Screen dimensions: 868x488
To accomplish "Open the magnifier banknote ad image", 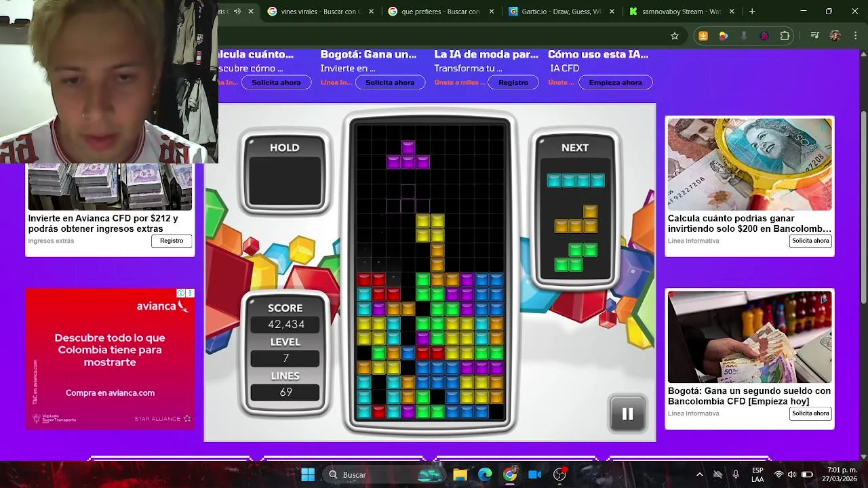I will [749, 164].
